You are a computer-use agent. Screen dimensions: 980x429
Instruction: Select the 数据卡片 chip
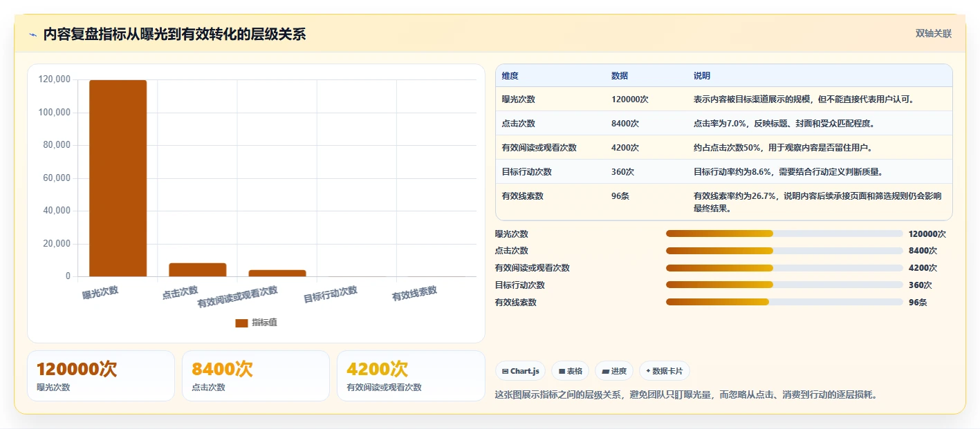point(664,371)
